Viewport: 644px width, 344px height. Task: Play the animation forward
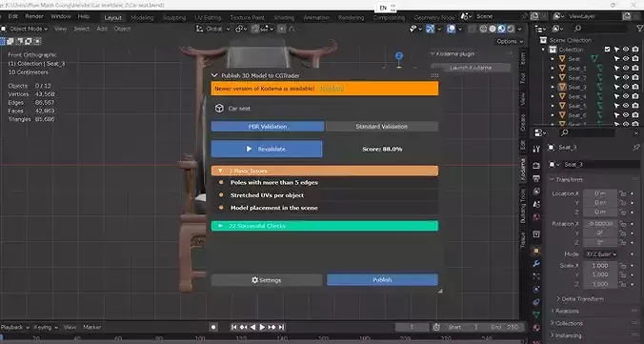262,327
